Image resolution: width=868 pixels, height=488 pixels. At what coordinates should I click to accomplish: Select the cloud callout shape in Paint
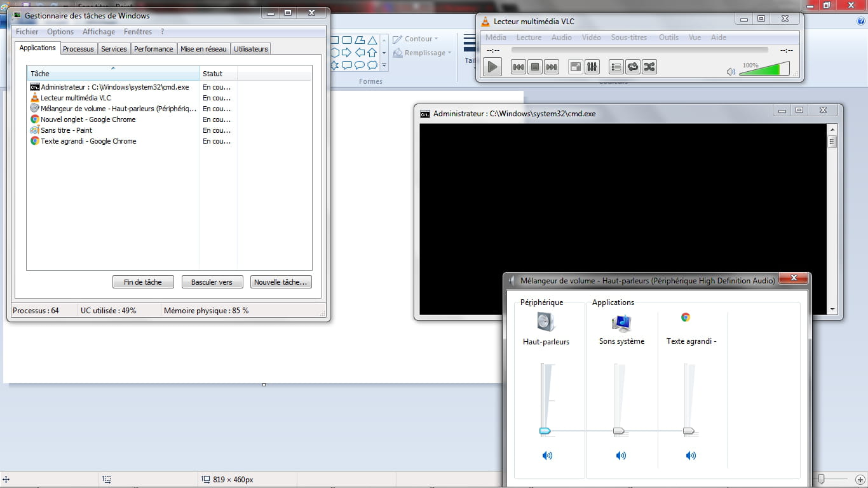[372, 65]
